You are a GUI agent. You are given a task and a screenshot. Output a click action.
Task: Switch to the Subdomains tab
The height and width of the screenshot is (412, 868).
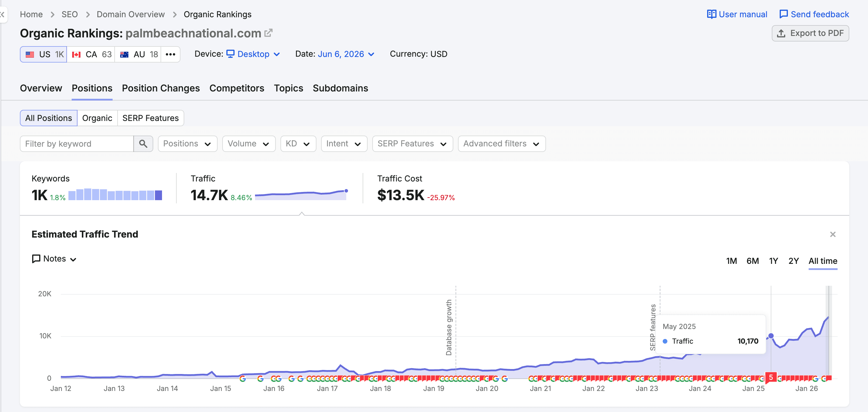click(x=340, y=88)
